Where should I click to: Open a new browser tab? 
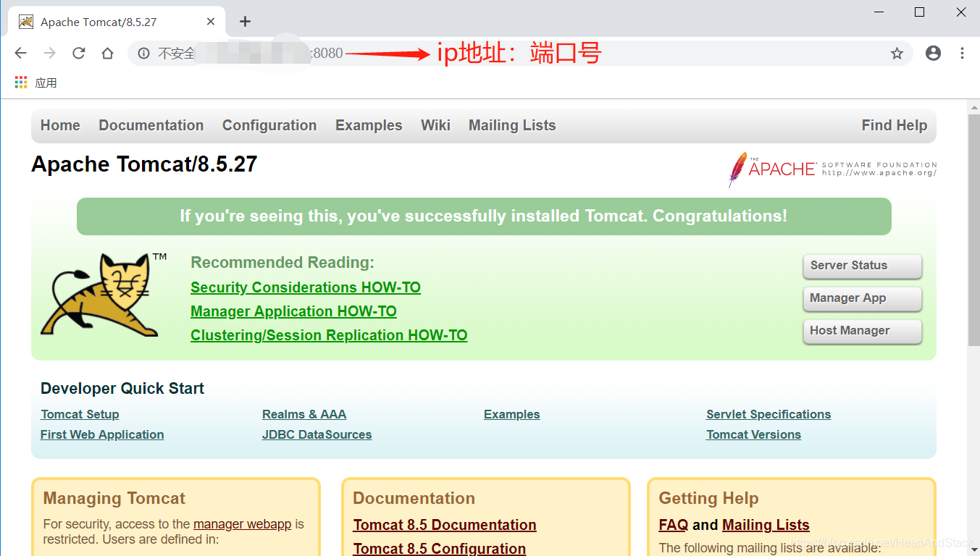245,21
